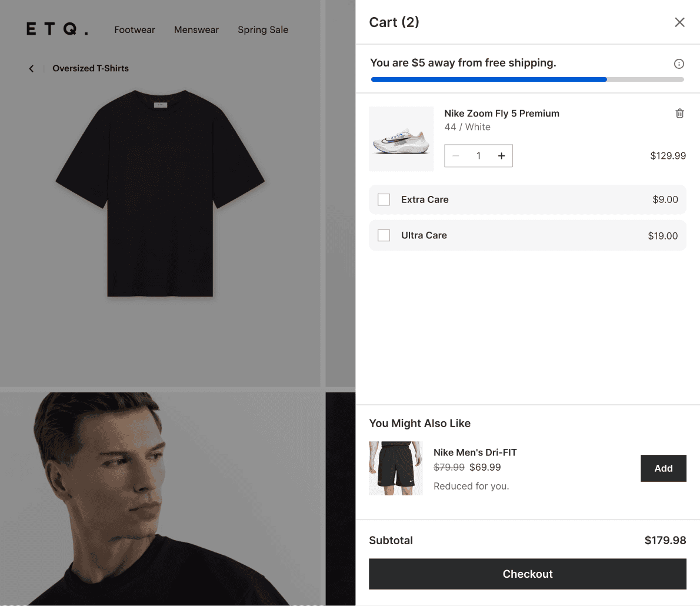Increase shoe quantity with the plus icon
The height and width of the screenshot is (606, 700).
(501, 155)
